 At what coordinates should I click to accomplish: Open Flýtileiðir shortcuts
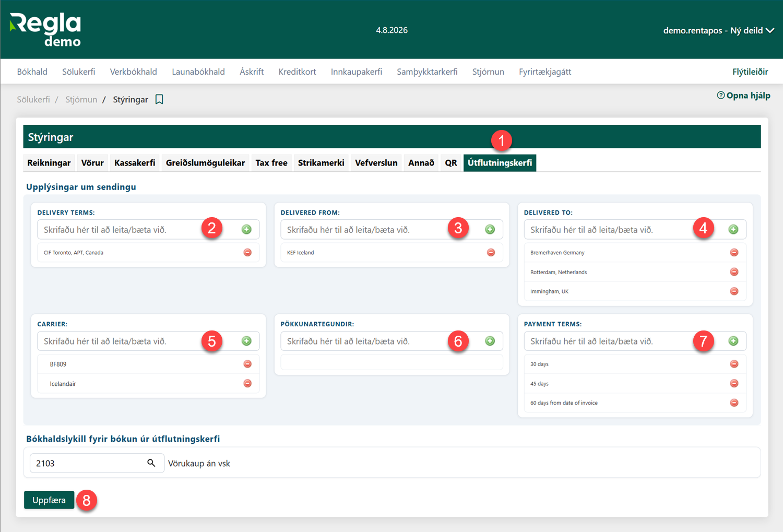click(750, 72)
